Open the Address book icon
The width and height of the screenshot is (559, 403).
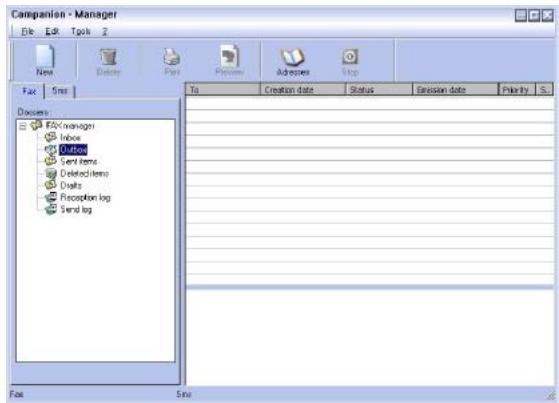tap(293, 57)
